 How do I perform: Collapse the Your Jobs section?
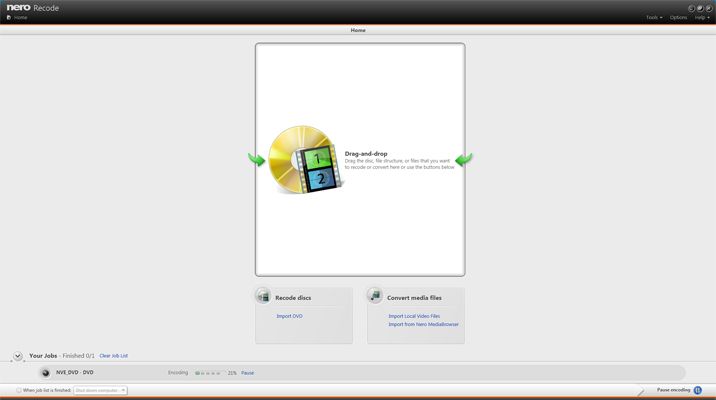click(x=17, y=356)
